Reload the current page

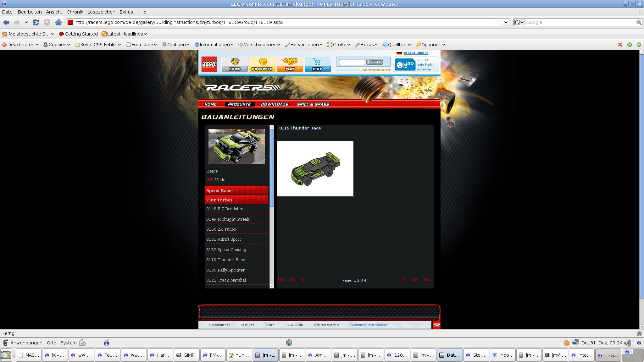(36, 22)
